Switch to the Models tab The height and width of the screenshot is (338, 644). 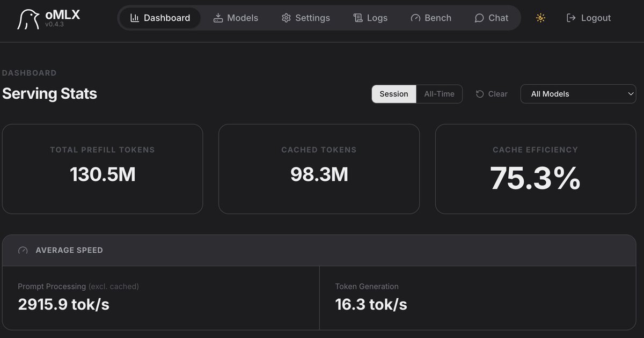(236, 18)
